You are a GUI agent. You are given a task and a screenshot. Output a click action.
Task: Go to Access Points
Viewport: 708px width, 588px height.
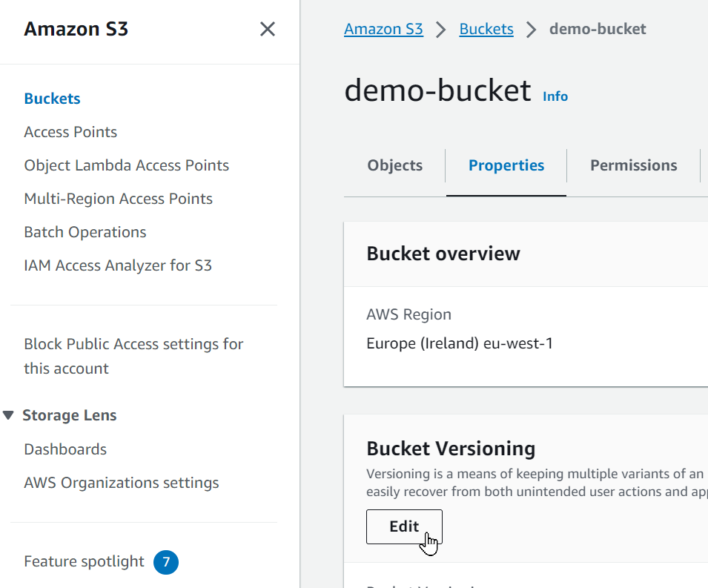(70, 132)
